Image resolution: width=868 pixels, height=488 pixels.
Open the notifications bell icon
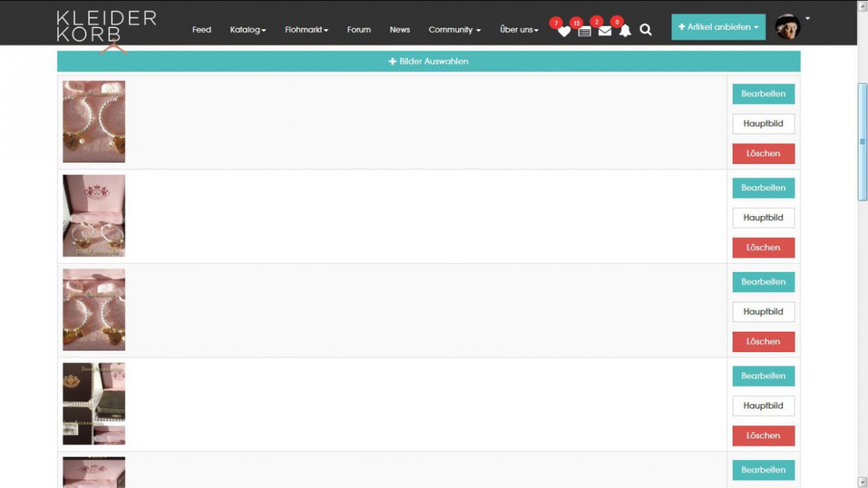625,31
